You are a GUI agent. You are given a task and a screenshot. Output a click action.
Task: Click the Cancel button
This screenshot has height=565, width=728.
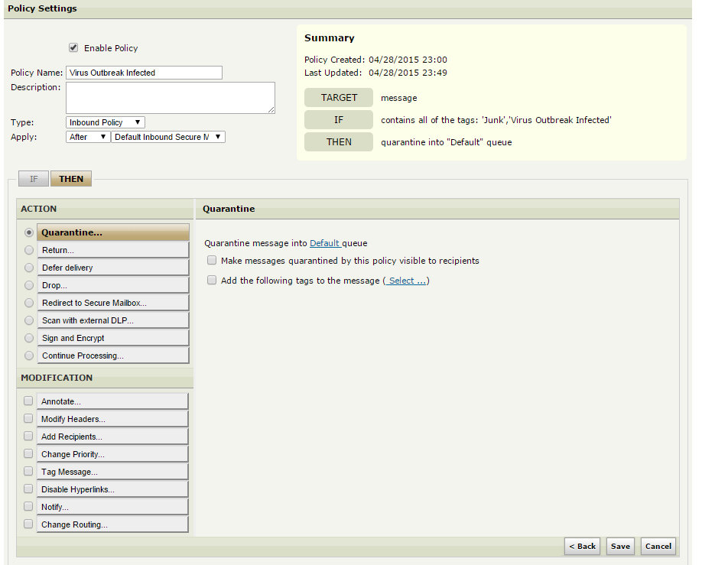(x=658, y=546)
